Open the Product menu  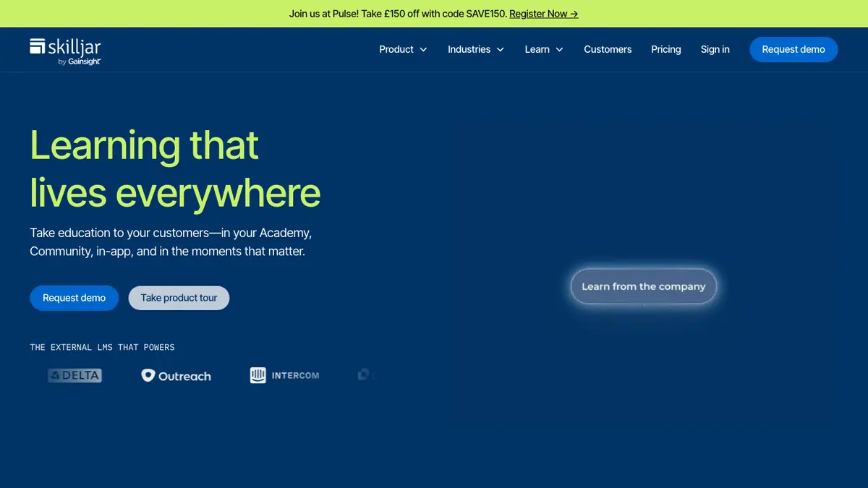tap(403, 49)
